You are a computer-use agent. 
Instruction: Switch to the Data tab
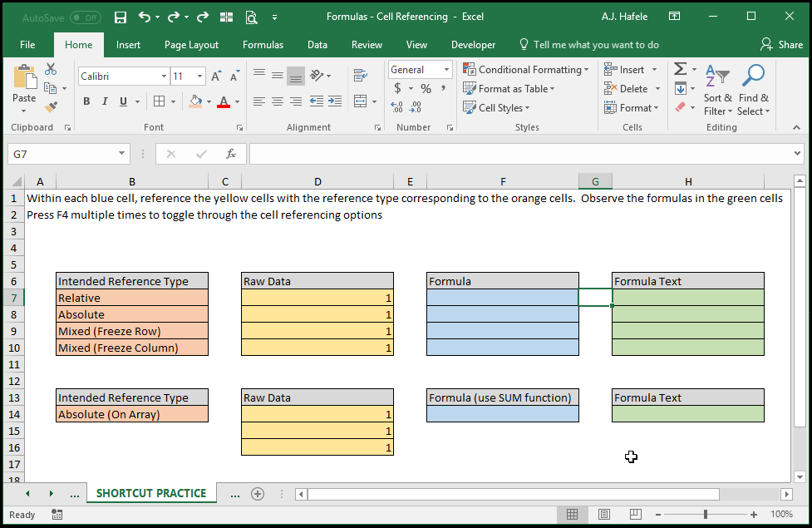(x=317, y=45)
